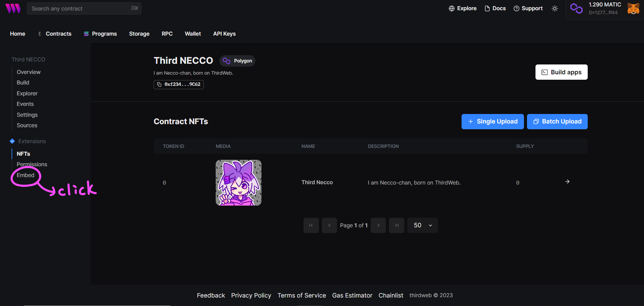This screenshot has width=644, height=306.
Task: Open the Privacy Policy footer link
Action: click(251, 295)
